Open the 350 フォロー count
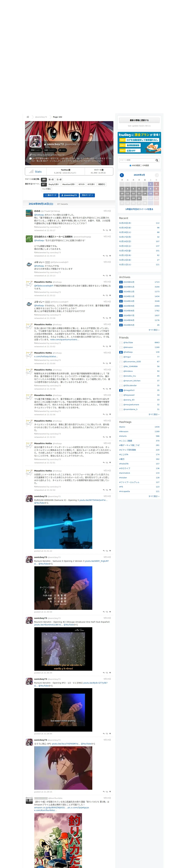The width and height of the screenshot is (186, 868). pos(36,150)
